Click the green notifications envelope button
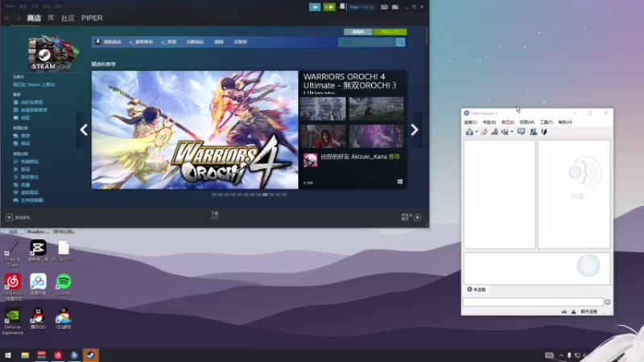 pyautogui.click(x=329, y=7)
